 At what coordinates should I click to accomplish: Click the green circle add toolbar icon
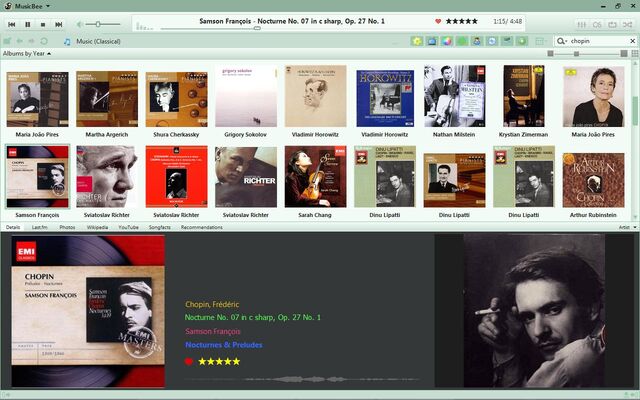pyautogui.click(x=522, y=41)
